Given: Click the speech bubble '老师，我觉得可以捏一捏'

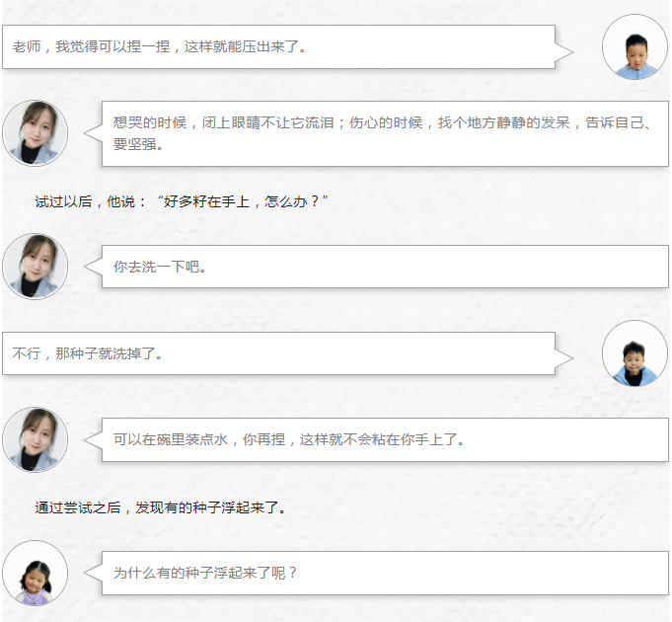Looking at the screenshot, I should pos(278,46).
